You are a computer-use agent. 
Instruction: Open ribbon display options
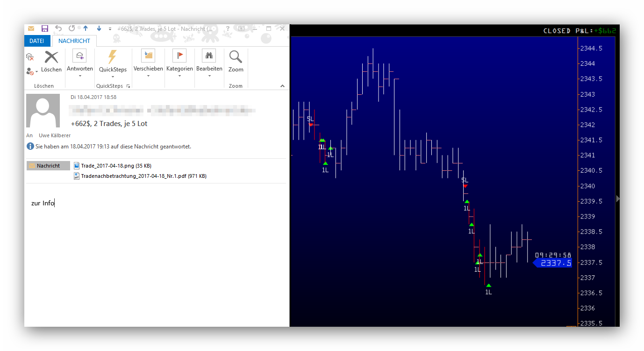[242, 28]
